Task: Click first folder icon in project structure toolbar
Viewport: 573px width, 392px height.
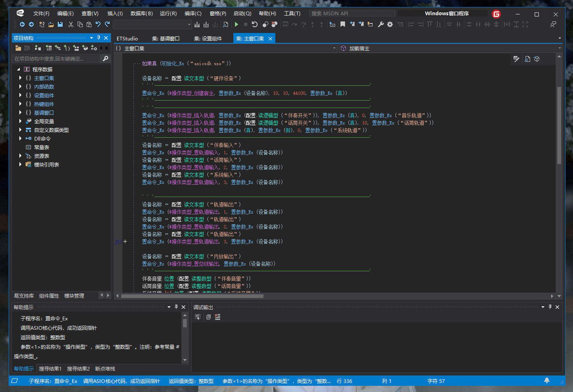Action: [18, 48]
